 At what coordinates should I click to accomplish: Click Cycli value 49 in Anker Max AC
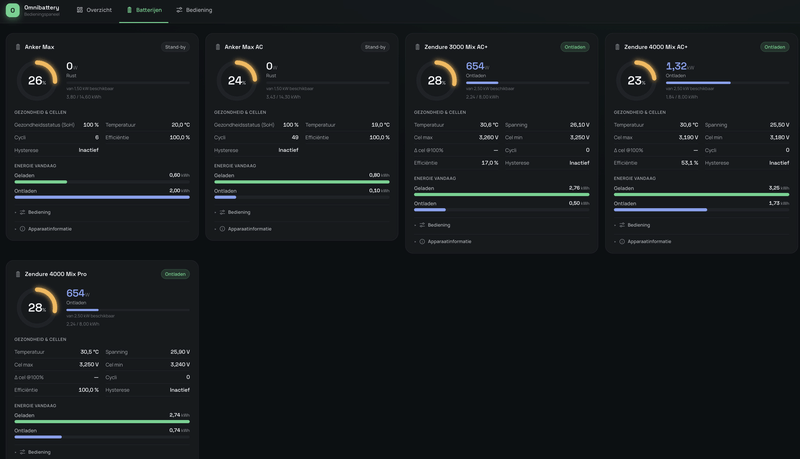tap(295, 138)
